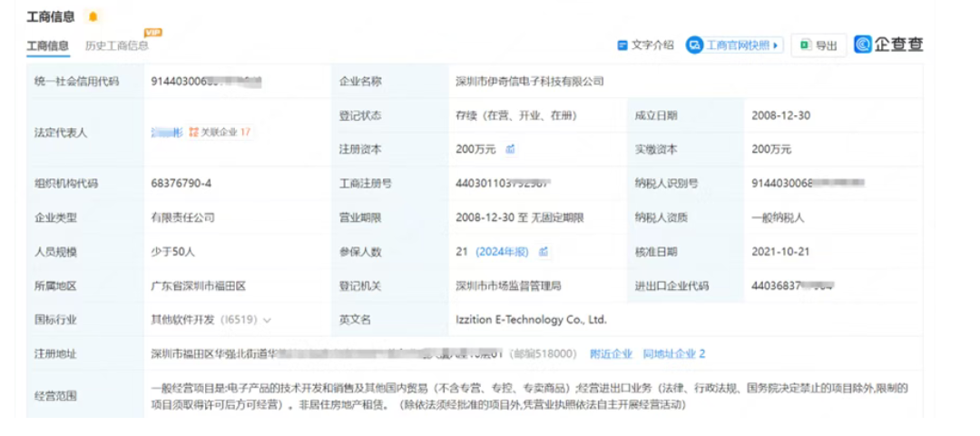
Task: Open the 历史工商信息 tab
Action: [x=116, y=45]
